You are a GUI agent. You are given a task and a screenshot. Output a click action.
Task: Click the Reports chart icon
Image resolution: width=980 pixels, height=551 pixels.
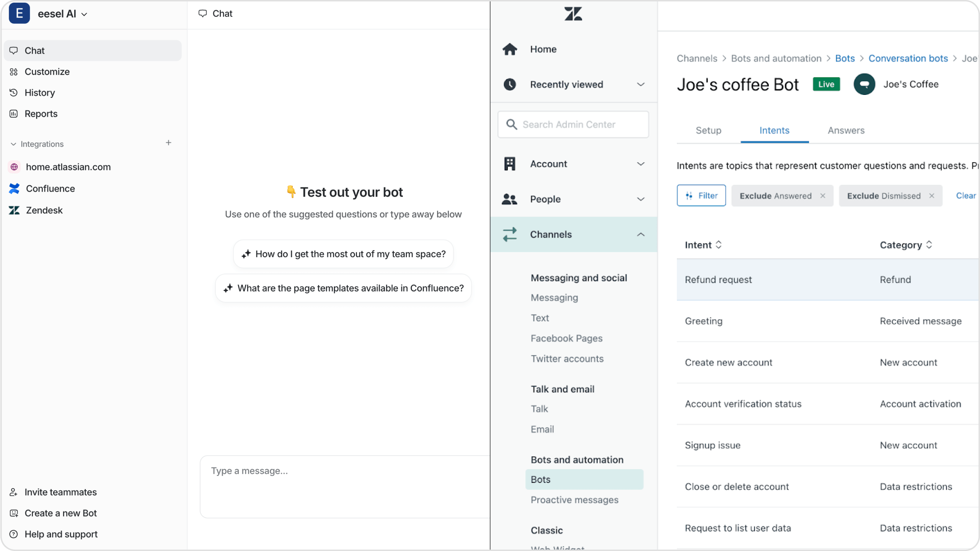14,114
